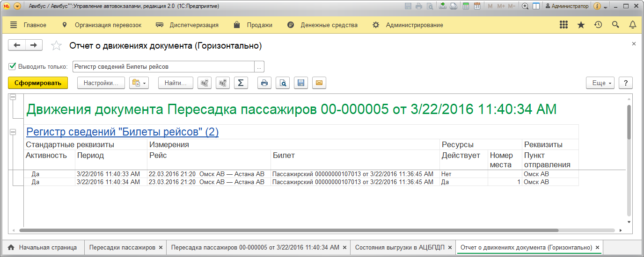Collapse all groups icon in report toolbar
This screenshot has width=644, height=257.
(x=204, y=83)
